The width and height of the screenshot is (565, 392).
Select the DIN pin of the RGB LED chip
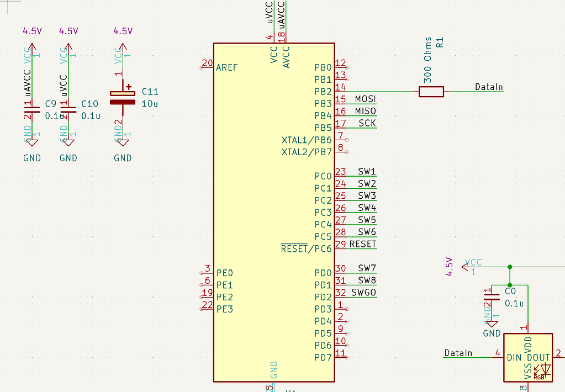pos(514,357)
